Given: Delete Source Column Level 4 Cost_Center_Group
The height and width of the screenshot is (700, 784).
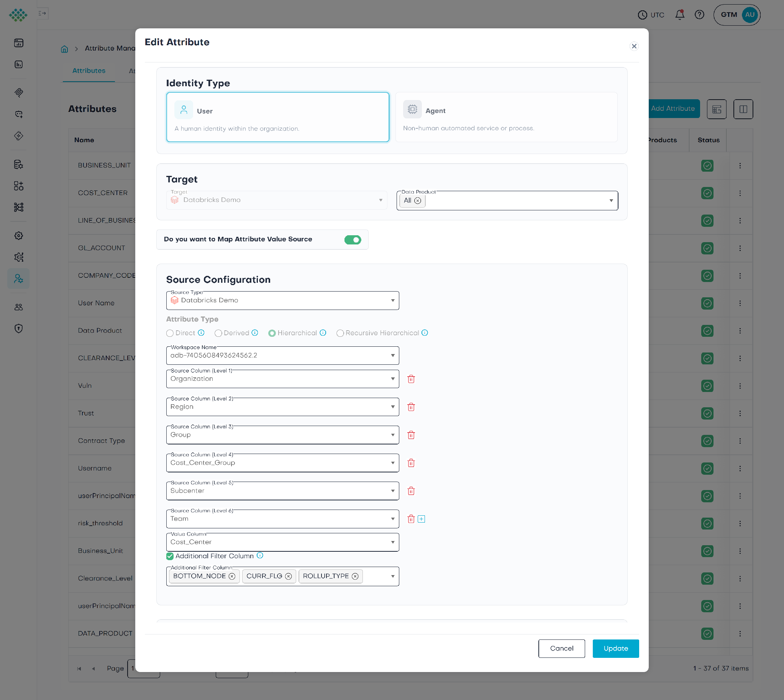Looking at the screenshot, I should [x=411, y=463].
